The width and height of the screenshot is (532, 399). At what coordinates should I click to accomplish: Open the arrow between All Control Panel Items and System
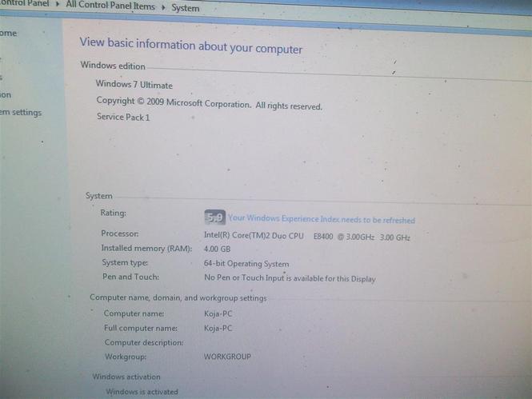pos(163,7)
